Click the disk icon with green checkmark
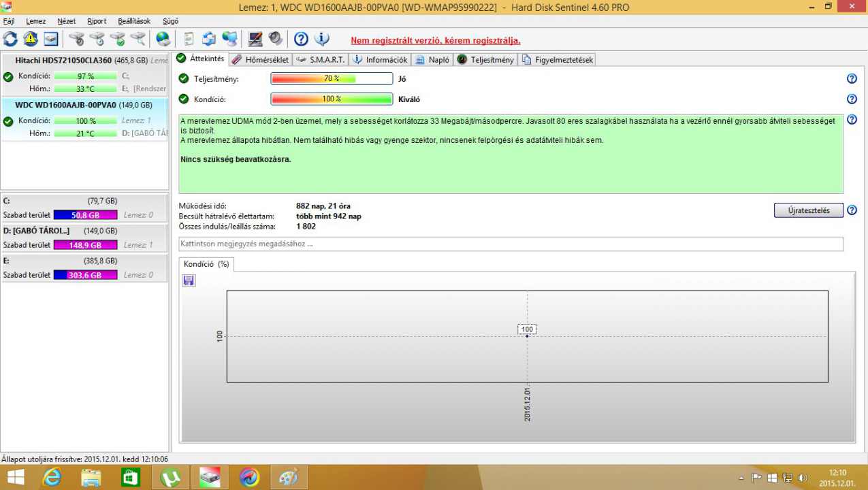 tap(118, 39)
